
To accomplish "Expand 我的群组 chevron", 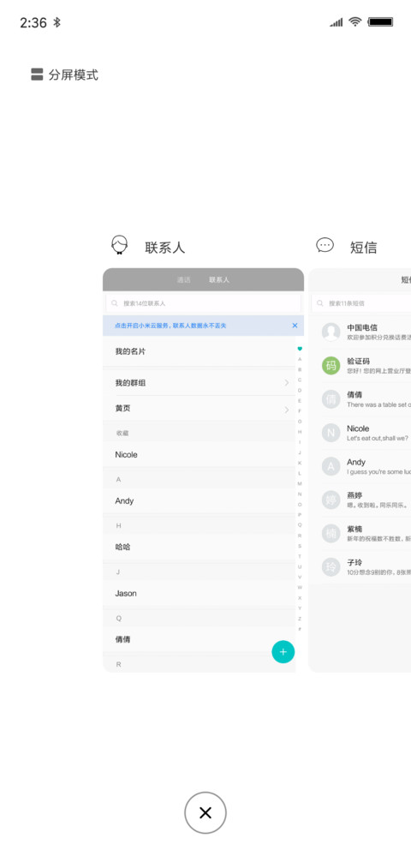I will click(287, 382).
